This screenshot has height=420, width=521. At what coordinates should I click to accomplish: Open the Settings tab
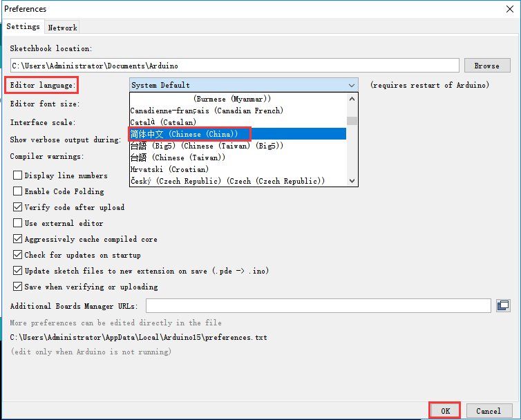(x=23, y=26)
